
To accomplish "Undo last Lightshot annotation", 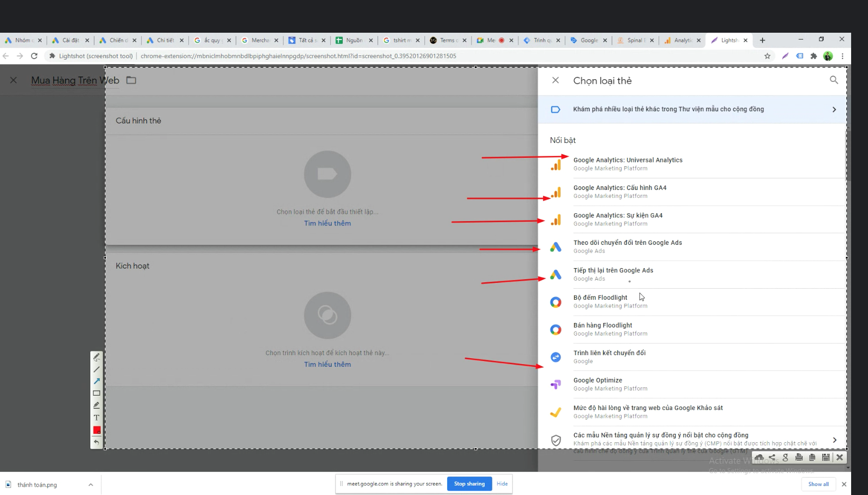I will point(97,442).
